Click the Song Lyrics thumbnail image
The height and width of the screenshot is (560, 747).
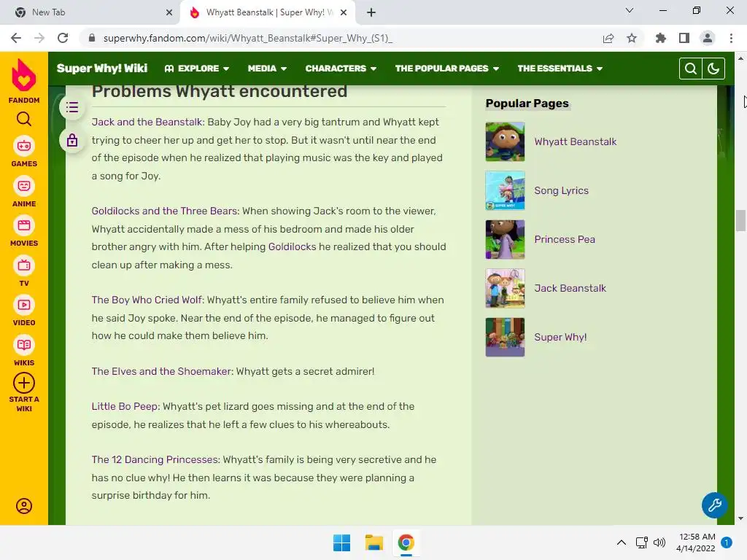[x=505, y=190]
